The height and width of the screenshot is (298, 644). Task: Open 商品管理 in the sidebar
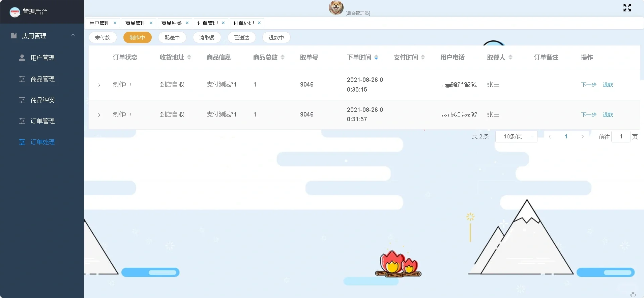42,79
